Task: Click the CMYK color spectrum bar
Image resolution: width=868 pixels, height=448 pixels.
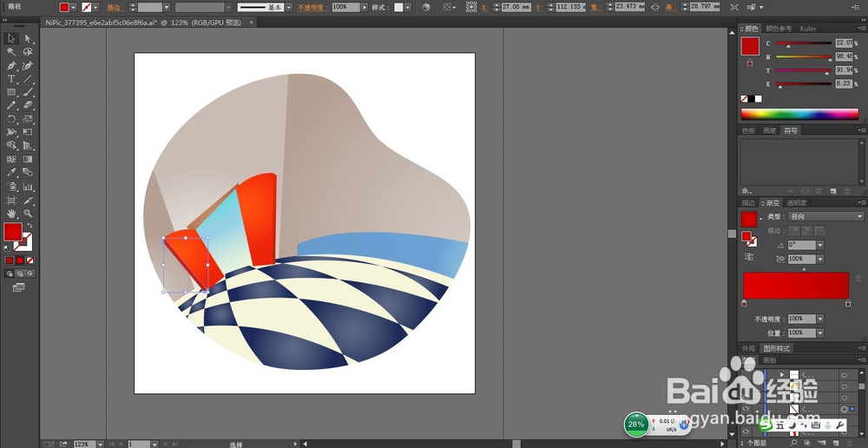Action: tap(799, 114)
